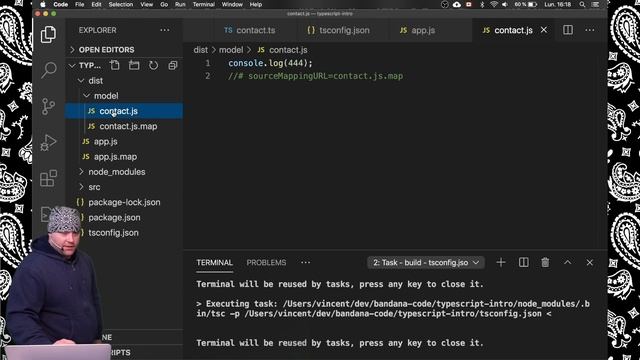Kill the active terminal with trash icon
Image resolution: width=640 pixels, height=360 pixels.
tap(545, 262)
